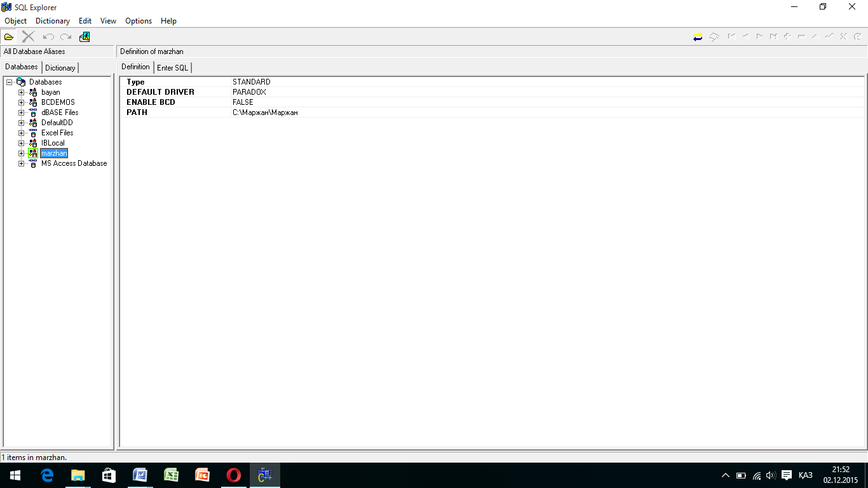Collapse the Databases root node
The image size is (868, 488).
[10, 82]
